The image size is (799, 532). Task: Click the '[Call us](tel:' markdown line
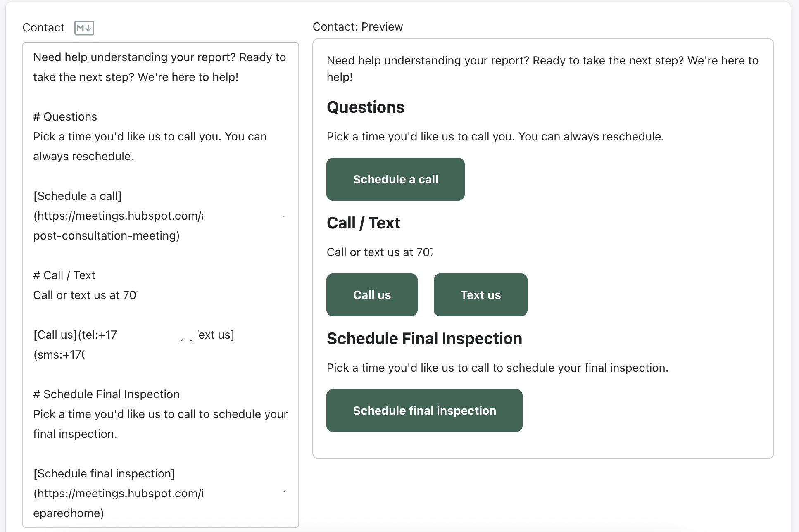pos(75,335)
